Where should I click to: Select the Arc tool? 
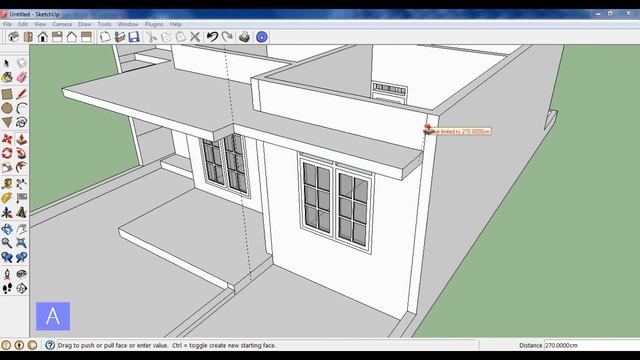coord(21,108)
